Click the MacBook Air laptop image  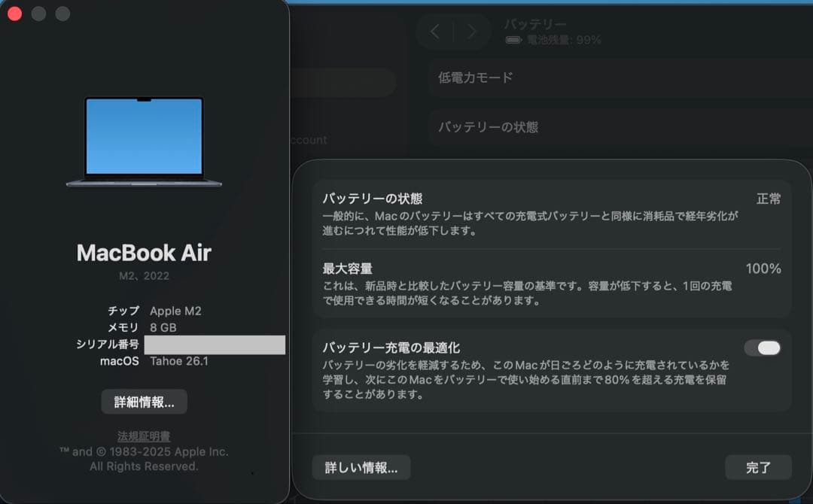pyautogui.click(x=144, y=141)
